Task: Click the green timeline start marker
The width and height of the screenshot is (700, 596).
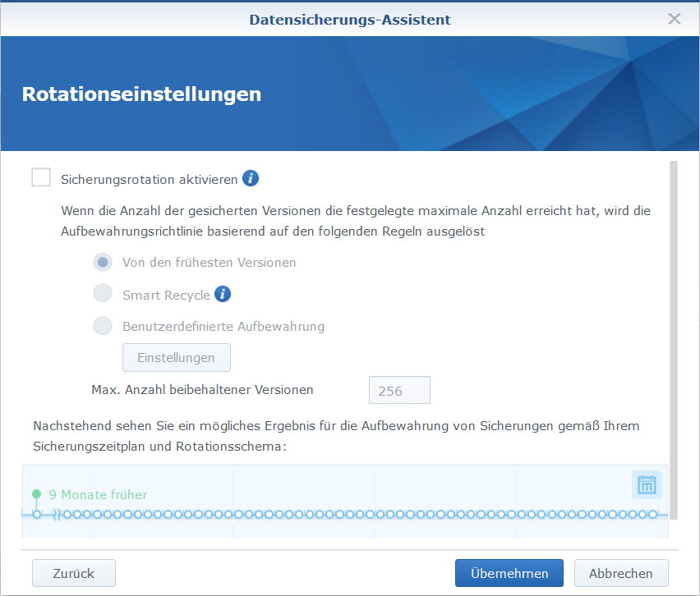Action: [x=36, y=493]
